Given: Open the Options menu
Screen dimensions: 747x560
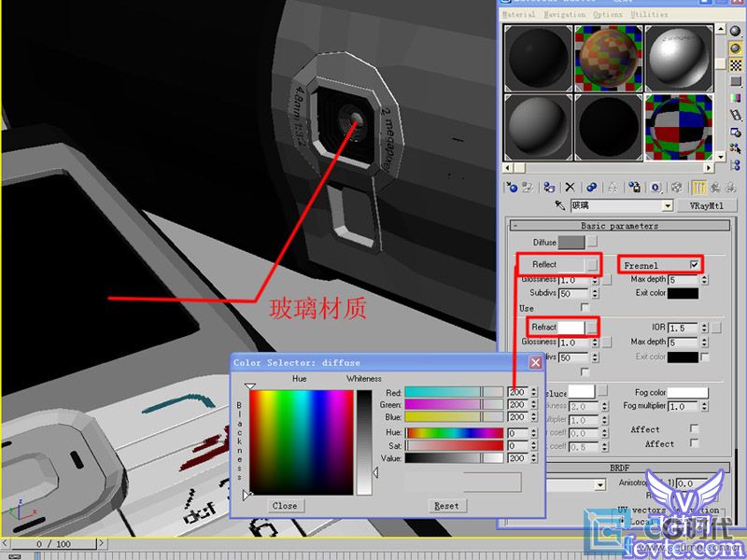Looking at the screenshot, I should 608,15.
